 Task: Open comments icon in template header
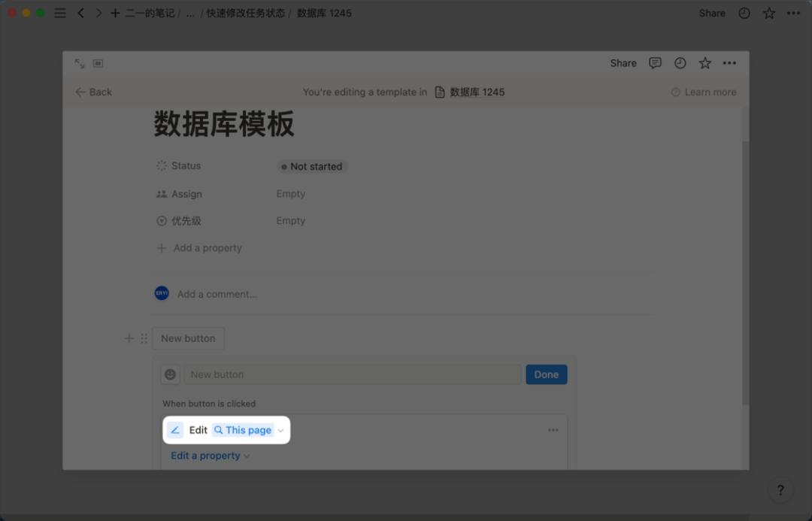coord(655,63)
